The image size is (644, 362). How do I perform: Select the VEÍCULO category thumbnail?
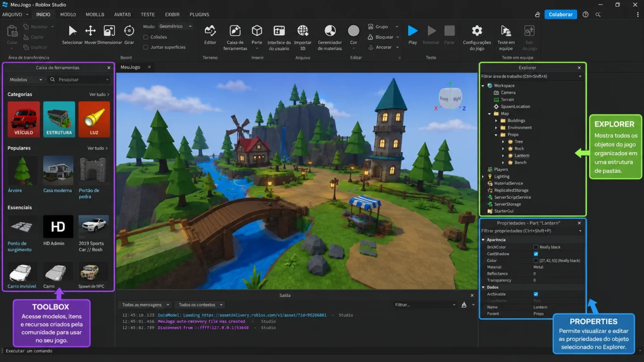pos(24,119)
